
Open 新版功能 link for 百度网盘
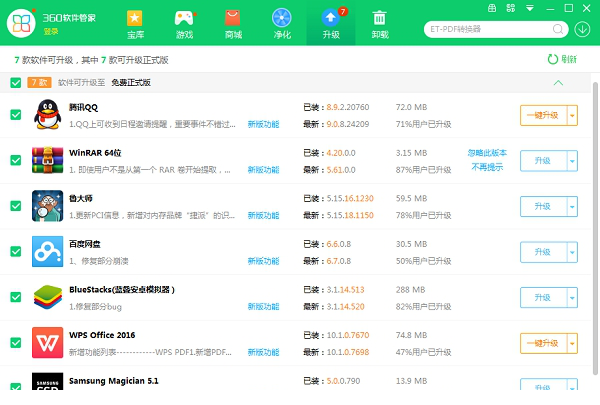[x=263, y=261]
